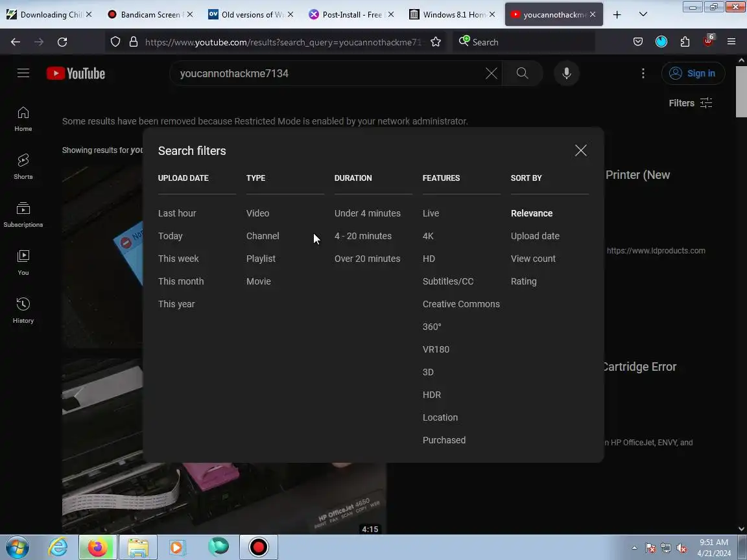Viewport: 747px width, 560px height.
Task: Select Channel type filter
Action: 263,236
